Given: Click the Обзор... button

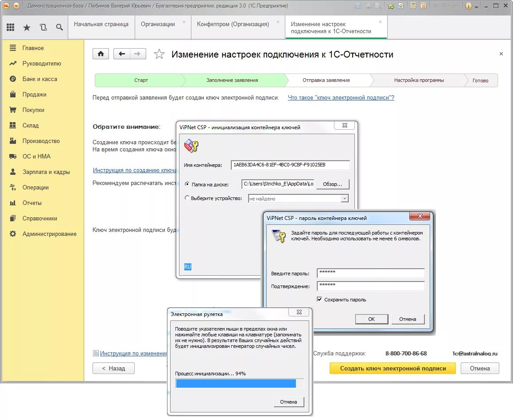Looking at the screenshot, I should point(332,184).
